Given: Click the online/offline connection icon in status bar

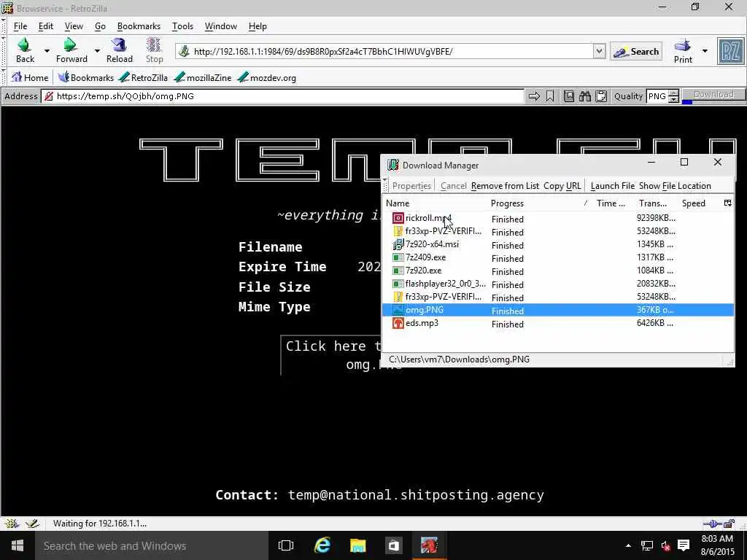Looking at the screenshot, I should [x=713, y=524].
